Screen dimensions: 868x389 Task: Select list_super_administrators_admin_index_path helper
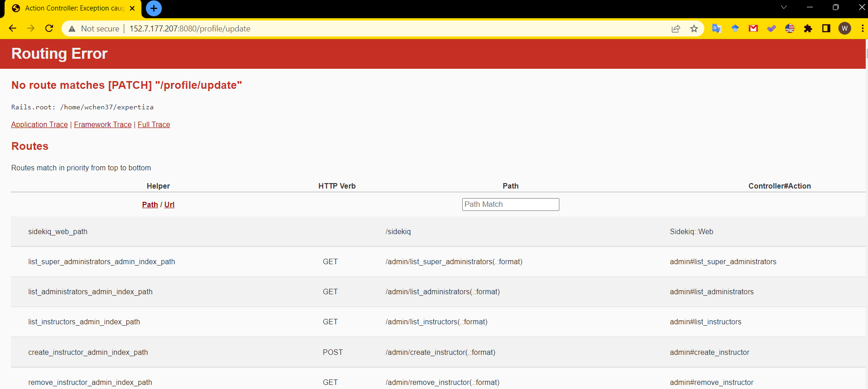click(x=102, y=261)
